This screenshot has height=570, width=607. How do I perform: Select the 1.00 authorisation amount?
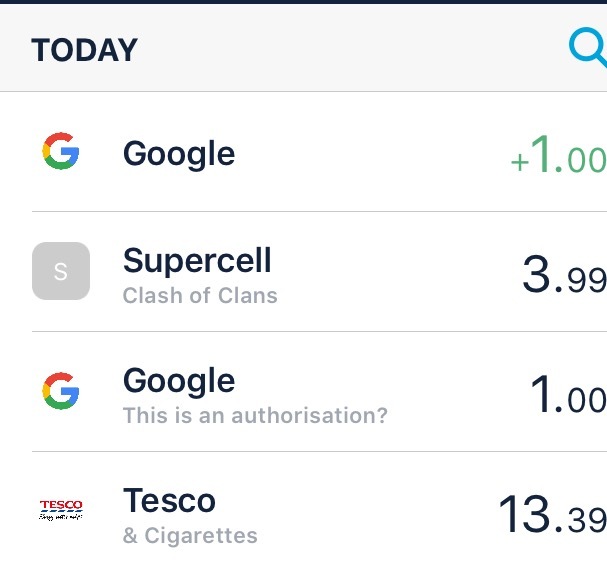(x=567, y=397)
